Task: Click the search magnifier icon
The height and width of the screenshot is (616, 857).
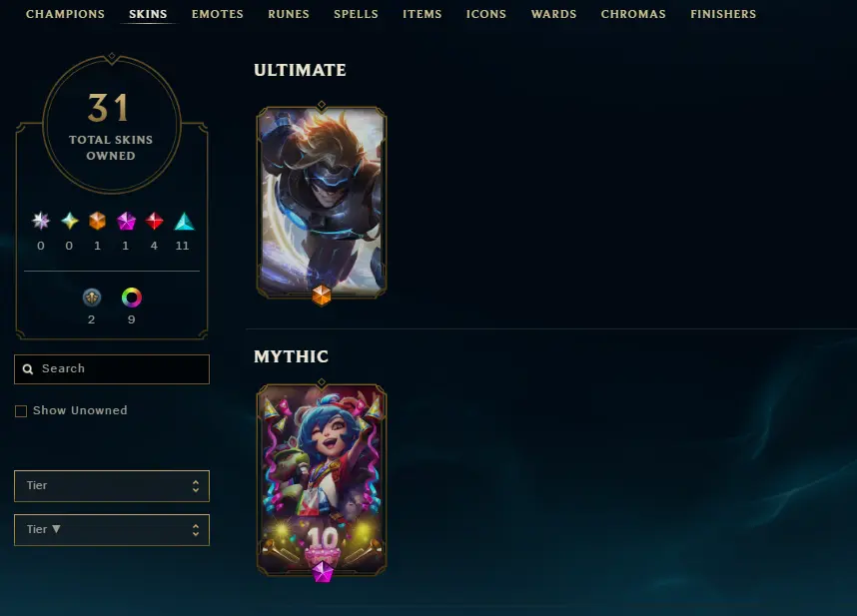Action: [28, 369]
